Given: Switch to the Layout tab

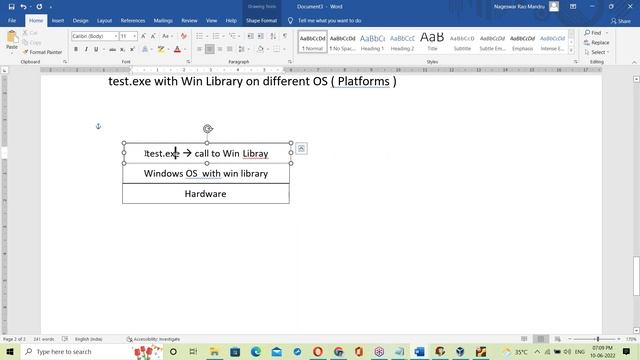Looking at the screenshot, I should (x=104, y=20).
